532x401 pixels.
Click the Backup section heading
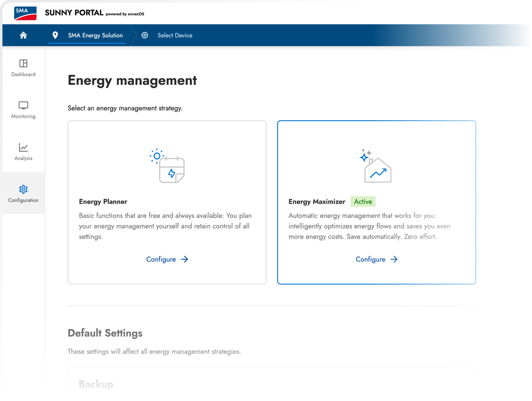click(x=96, y=384)
